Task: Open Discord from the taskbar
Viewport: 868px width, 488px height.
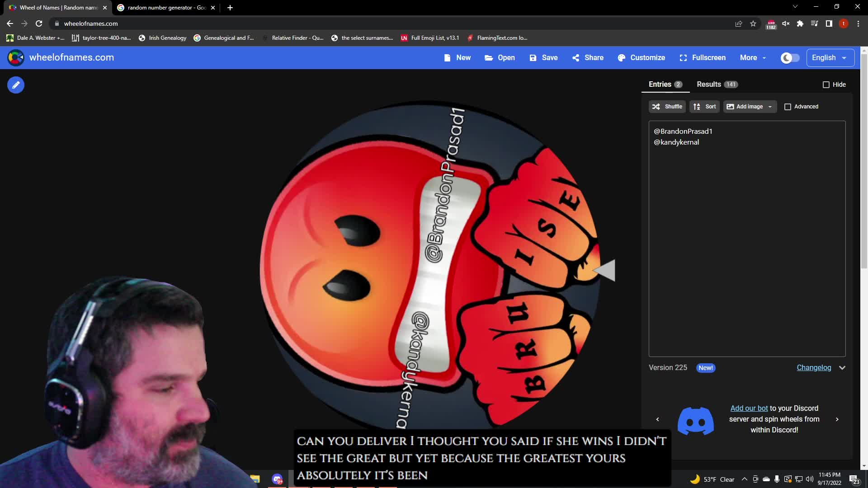Action: (277, 479)
